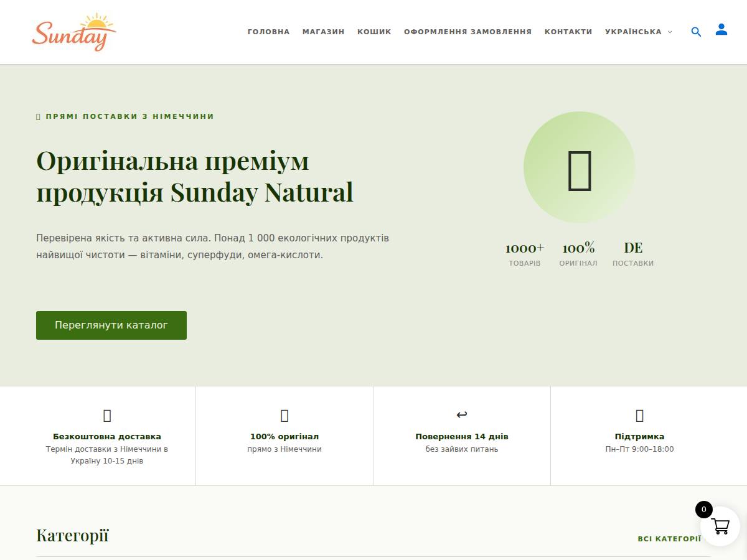The height and width of the screenshot is (560, 747).
Task: Click the return arrow icon above Повернення 14 днів
Action: coord(462,415)
